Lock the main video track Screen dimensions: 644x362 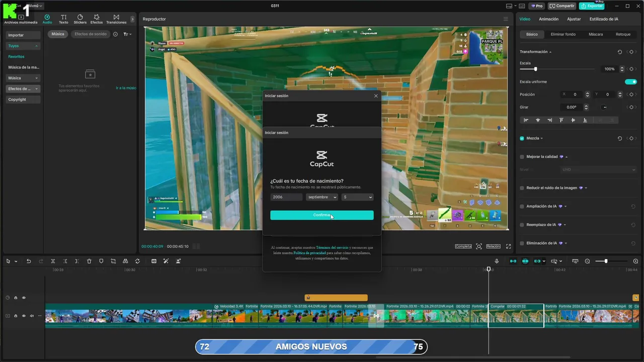coord(16,316)
